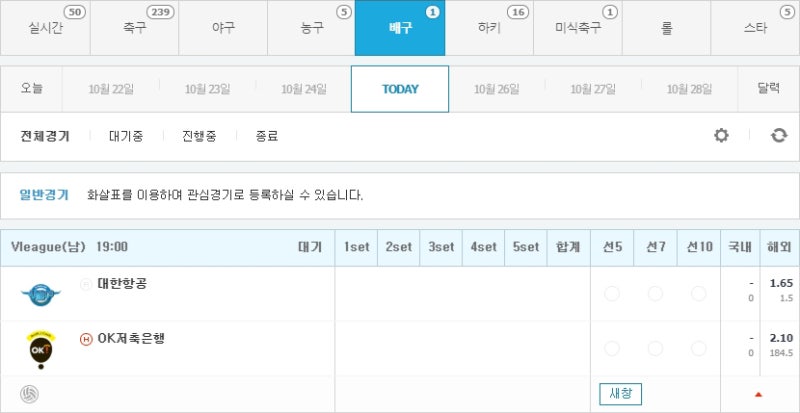Switch to the 축구 sport tab
The height and width of the screenshot is (413, 800).
pos(134,28)
